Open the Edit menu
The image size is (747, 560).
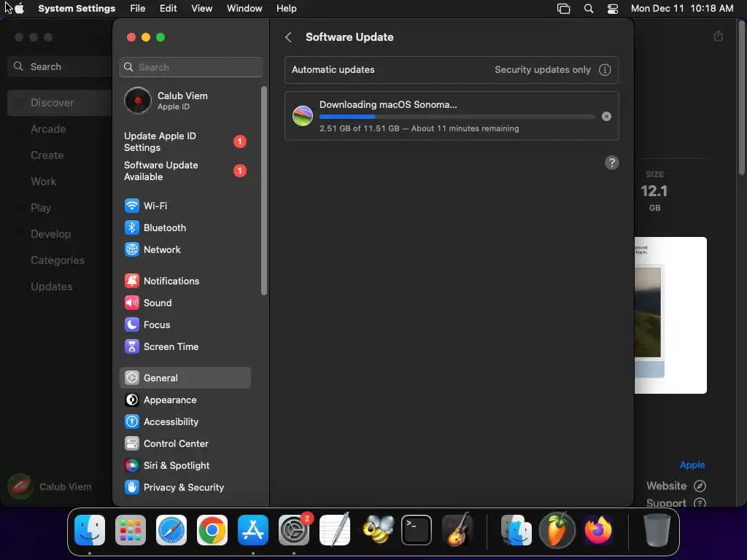pyautogui.click(x=169, y=9)
